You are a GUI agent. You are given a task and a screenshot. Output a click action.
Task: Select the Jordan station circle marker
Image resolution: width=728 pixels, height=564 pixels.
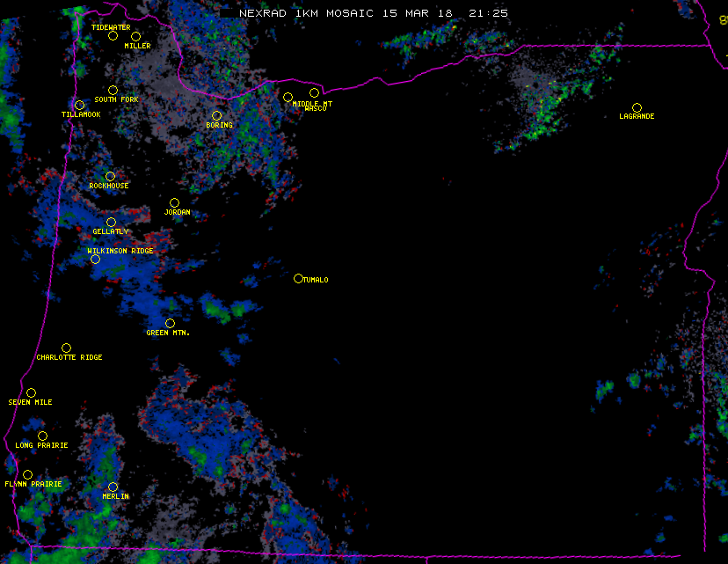(x=174, y=202)
